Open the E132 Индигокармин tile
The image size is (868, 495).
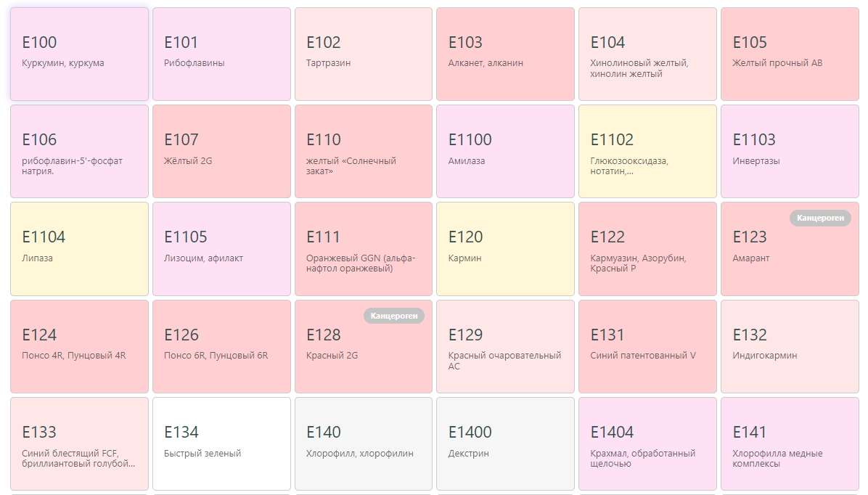(x=789, y=346)
